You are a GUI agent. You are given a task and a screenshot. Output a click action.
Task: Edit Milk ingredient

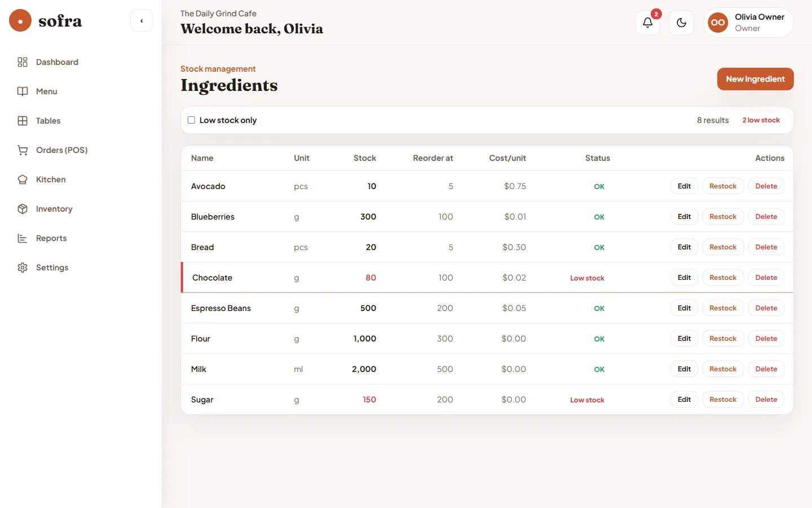(684, 369)
